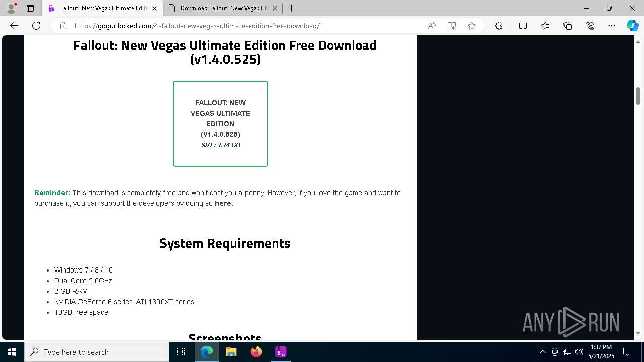The height and width of the screenshot is (362, 644).
Task: Show hidden system tray icons
Action: 542,352
